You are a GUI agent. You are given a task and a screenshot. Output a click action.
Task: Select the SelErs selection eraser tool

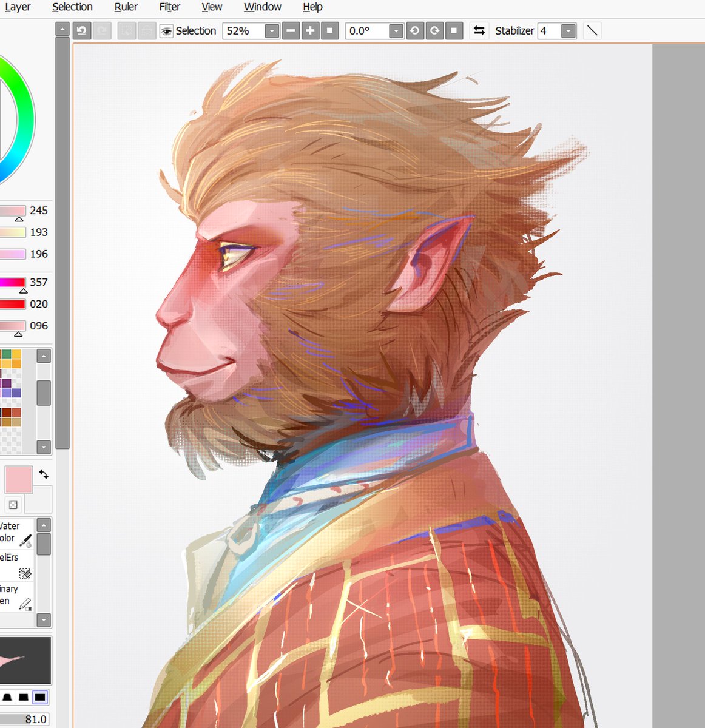tap(17, 565)
